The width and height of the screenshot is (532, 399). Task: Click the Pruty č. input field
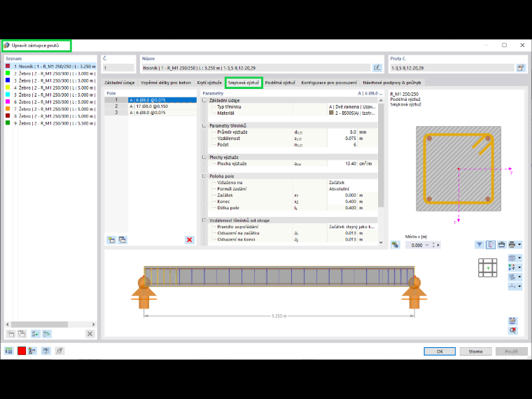click(452, 68)
